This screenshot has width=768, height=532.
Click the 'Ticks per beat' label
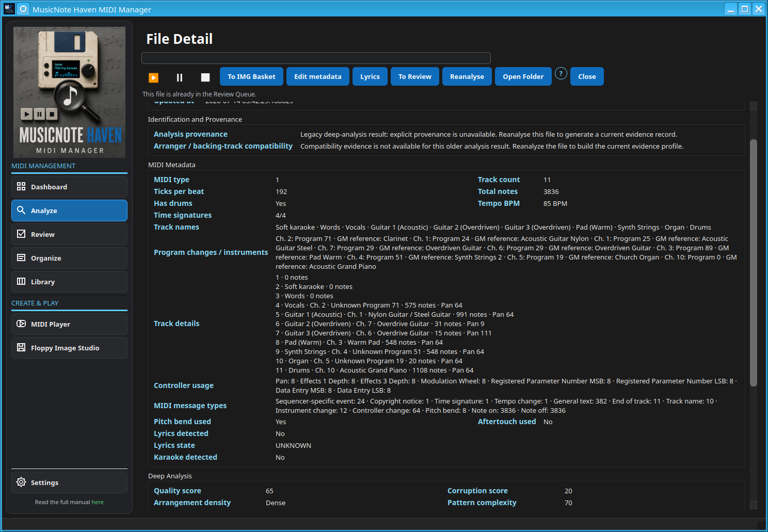point(179,191)
